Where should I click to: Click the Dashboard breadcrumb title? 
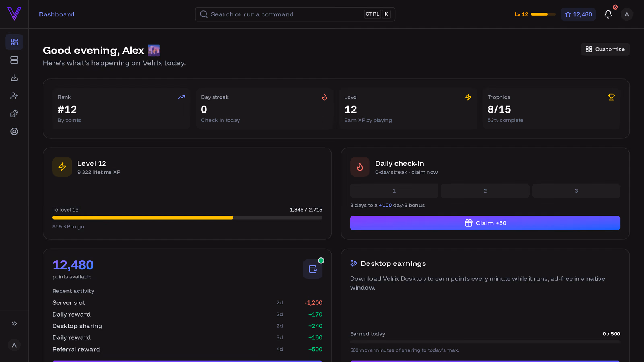[x=57, y=14]
